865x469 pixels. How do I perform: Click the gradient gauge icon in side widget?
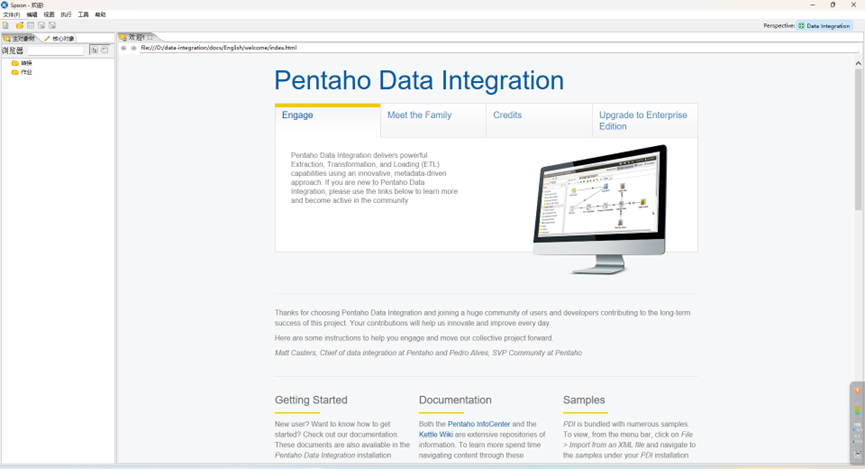click(857, 410)
